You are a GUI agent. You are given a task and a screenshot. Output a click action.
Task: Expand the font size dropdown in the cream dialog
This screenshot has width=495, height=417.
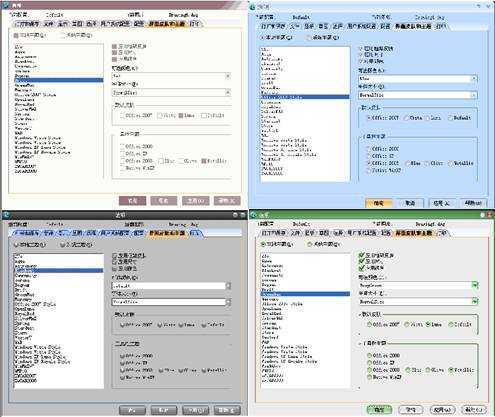[228, 92]
